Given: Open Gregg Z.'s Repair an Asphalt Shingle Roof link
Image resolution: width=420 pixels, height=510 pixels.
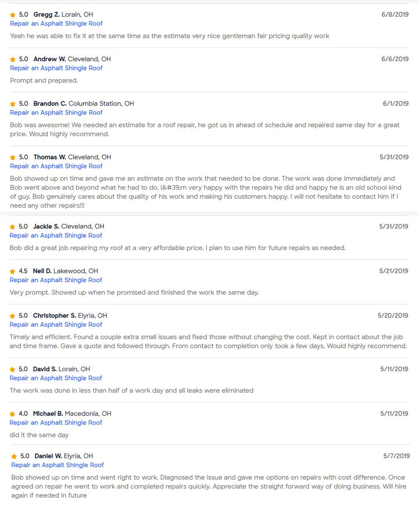Looking at the screenshot, I should tap(56, 24).
